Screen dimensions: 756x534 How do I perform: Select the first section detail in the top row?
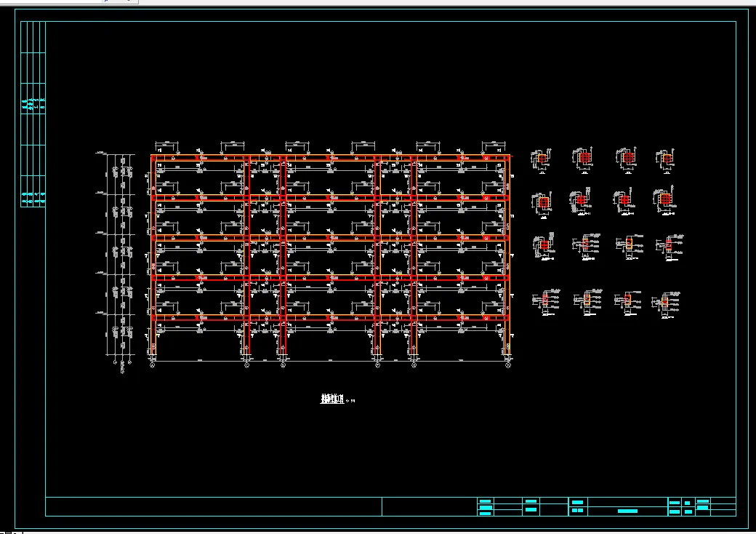[541, 161]
